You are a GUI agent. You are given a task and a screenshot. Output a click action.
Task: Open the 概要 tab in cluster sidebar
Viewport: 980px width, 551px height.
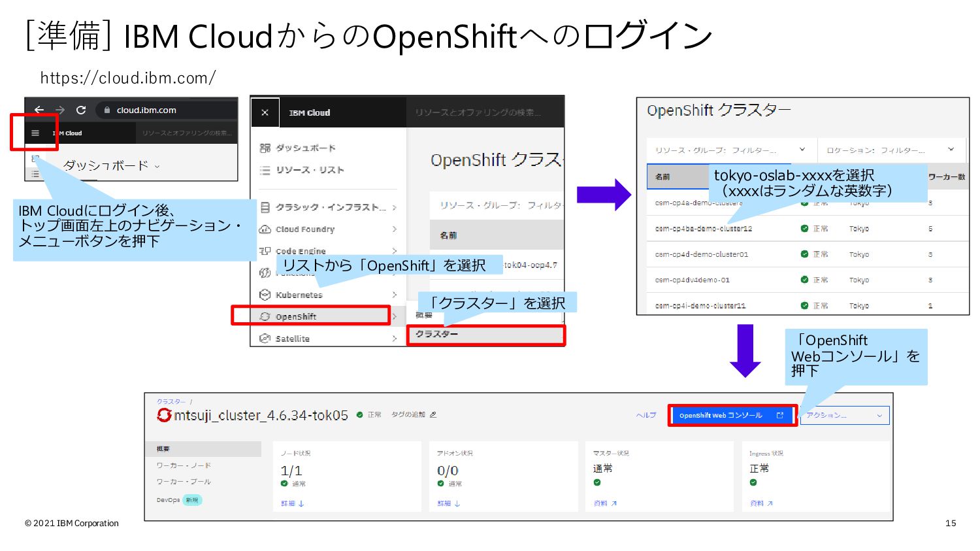pyautogui.click(x=163, y=449)
